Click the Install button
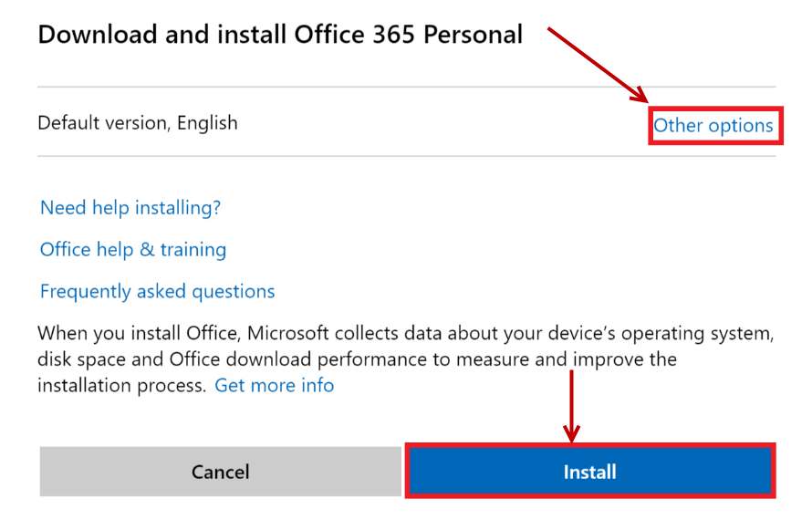 (589, 472)
